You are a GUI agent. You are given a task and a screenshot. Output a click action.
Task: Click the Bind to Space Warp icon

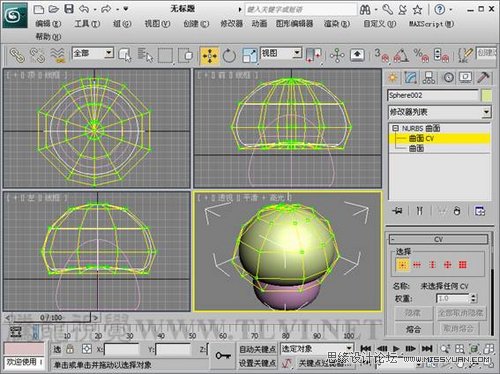click(58, 55)
